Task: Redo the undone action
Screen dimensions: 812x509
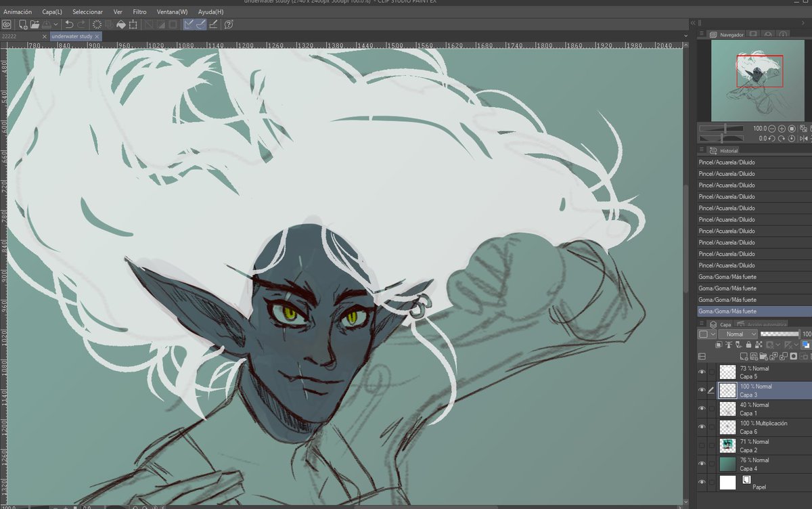Action: click(81, 24)
